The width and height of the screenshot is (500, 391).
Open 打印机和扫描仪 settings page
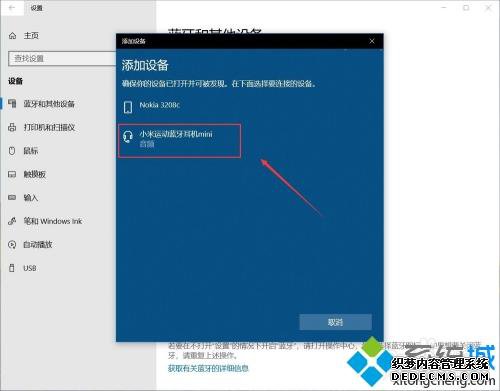click(49, 127)
